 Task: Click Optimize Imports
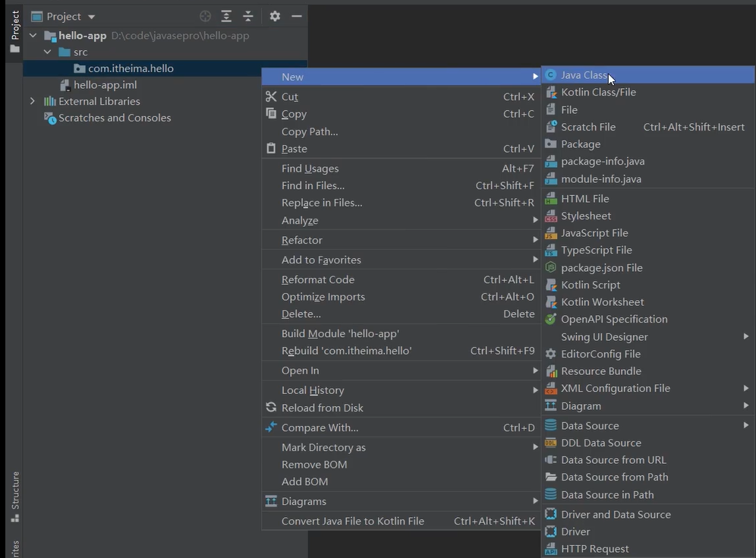(401, 297)
